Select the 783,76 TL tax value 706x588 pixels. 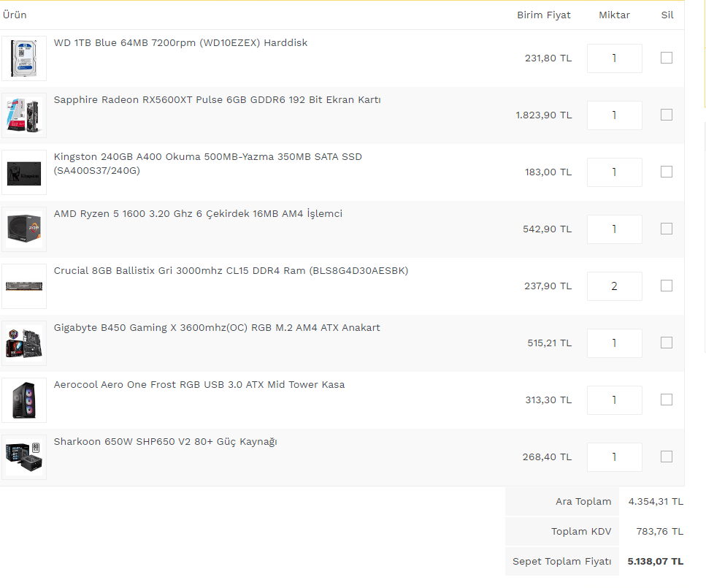tap(659, 532)
